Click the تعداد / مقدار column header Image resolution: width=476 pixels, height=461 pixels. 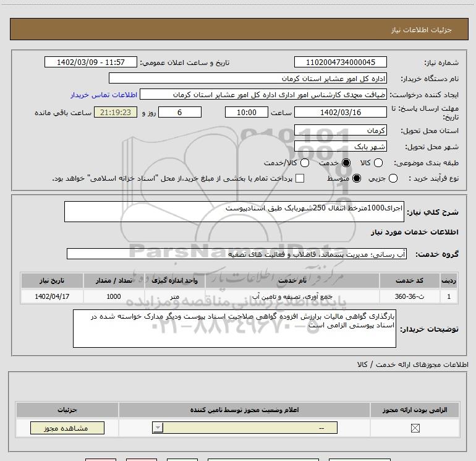[114, 280]
